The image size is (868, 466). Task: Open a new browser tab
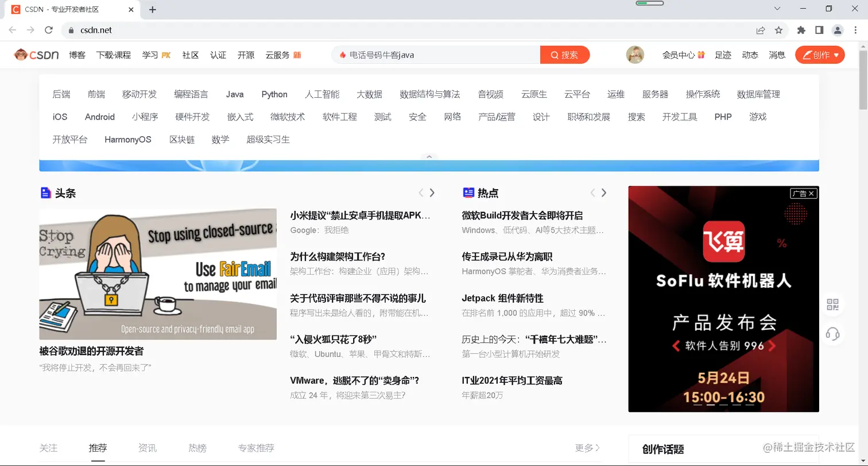coord(152,9)
